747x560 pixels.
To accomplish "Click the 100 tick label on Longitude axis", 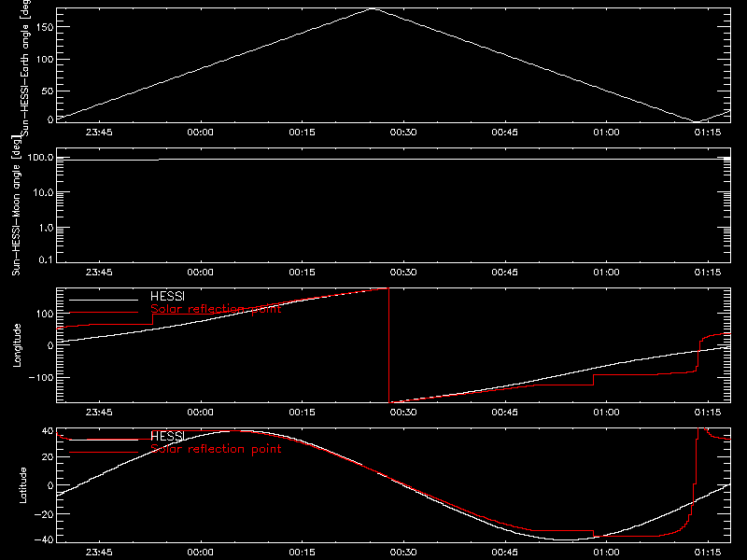I will pyautogui.click(x=45, y=314).
